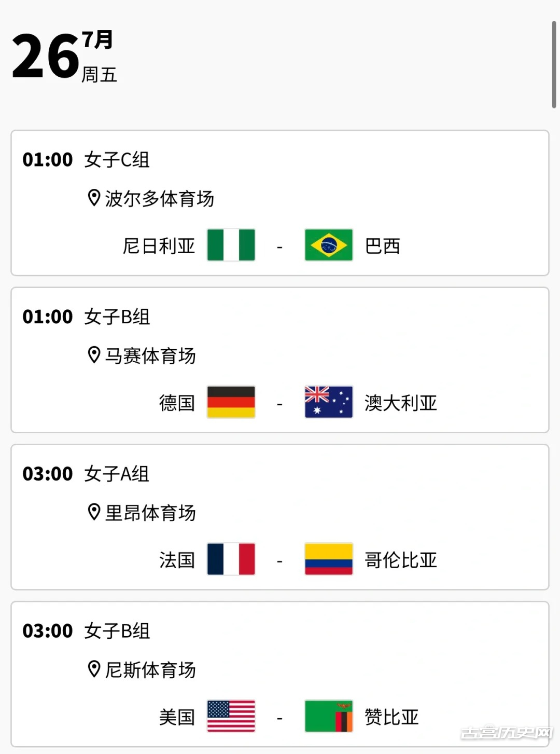Select the 女子C组 01:00 match card
This screenshot has width=560, height=754.
tap(280, 203)
